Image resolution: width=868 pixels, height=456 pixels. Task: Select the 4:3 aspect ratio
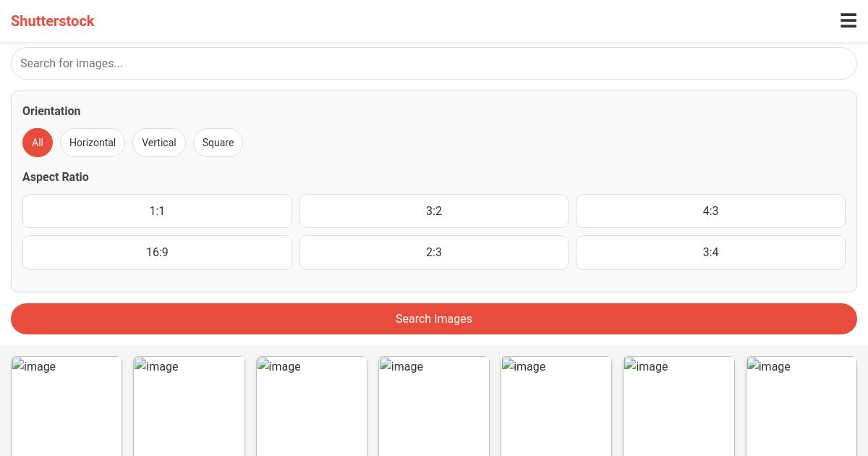(710, 211)
